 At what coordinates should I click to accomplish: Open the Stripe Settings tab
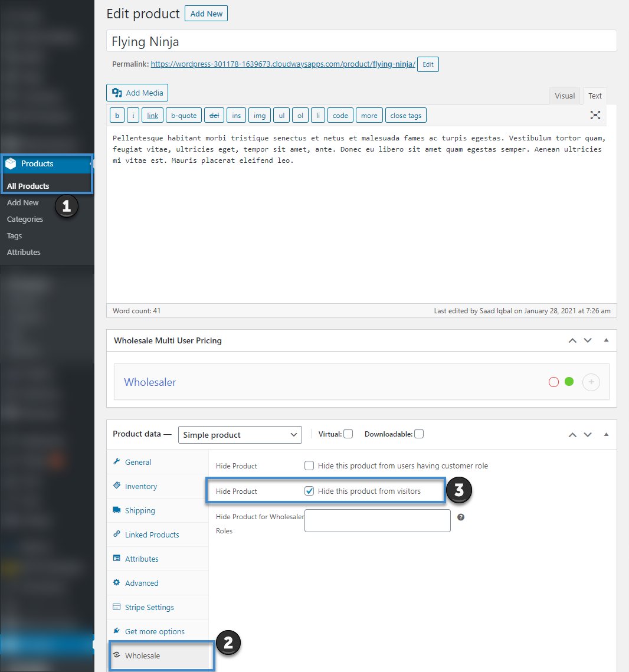click(x=158, y=607)
